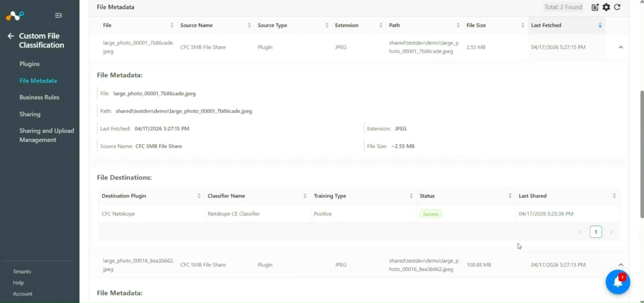The image size is (644, 303).
Task: Collapse the large_photo_00016 row details
Action: pyautogui.click(x=621, y=265)
